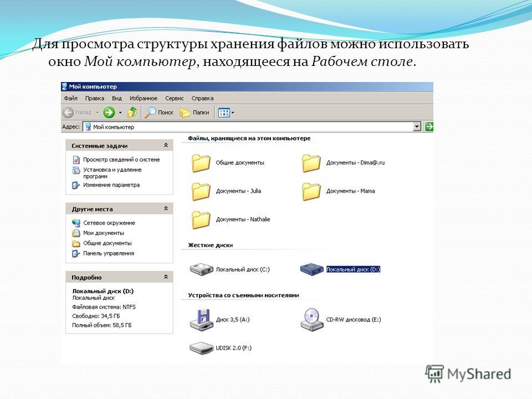
Task: Click the Мои документы sidebar icon
Action: click(x=76, y=233)
